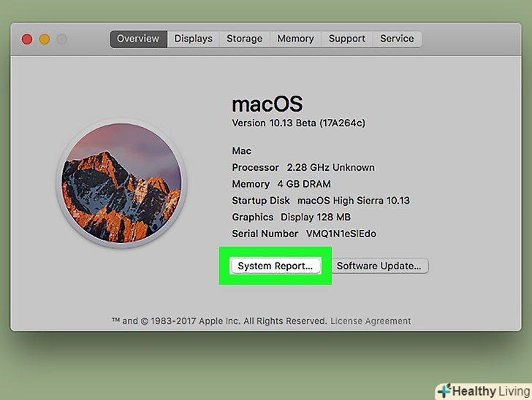Open the License Agreement link
Image resolution: width=532 pixels, height=400 pixels.
point(370,320)
